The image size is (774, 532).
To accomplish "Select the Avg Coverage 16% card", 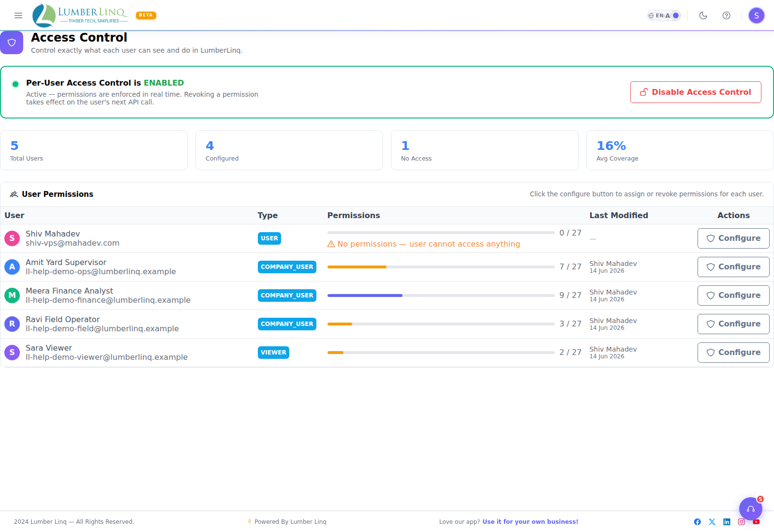I will (x=680, y=150).
